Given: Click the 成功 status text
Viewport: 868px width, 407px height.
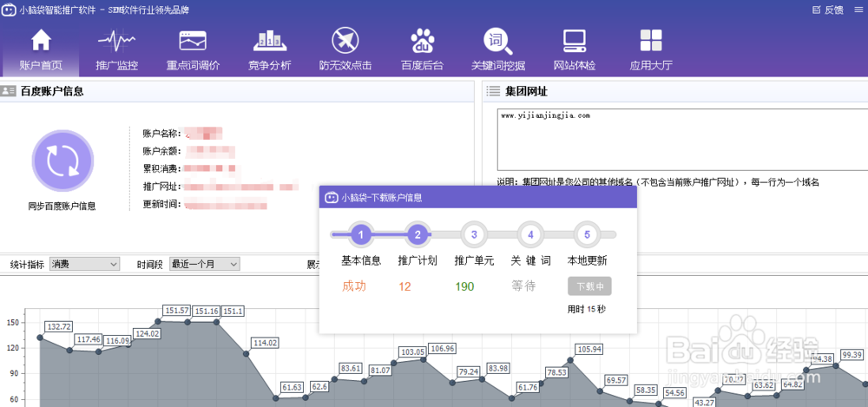Looking at the screenshot, I should 354,286.
